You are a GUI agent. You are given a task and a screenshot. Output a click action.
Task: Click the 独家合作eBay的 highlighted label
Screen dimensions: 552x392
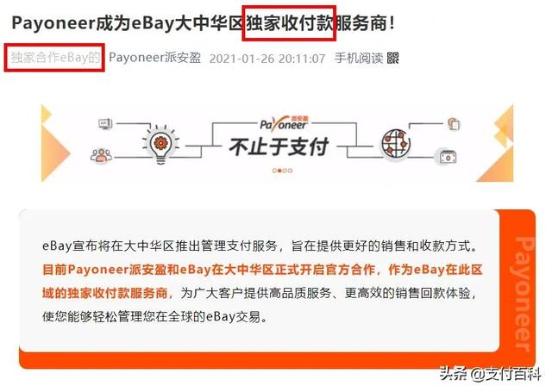click(55, 58)
